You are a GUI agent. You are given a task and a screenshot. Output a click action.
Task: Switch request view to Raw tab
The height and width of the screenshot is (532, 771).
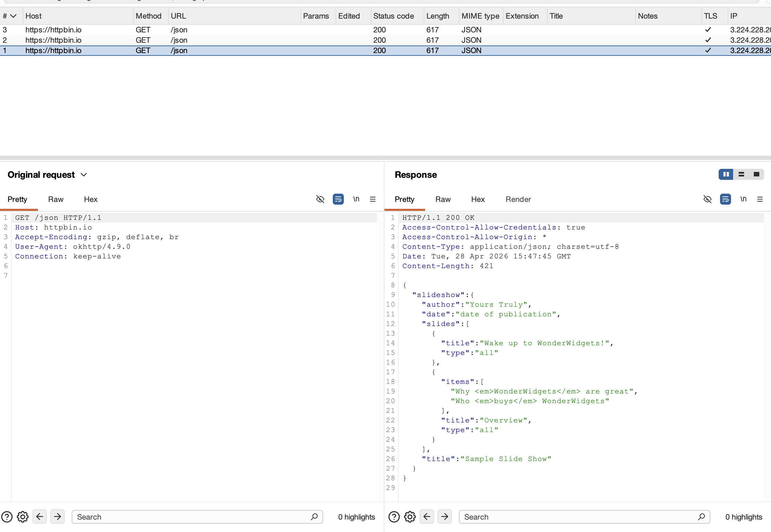click(x=56, y=199)
